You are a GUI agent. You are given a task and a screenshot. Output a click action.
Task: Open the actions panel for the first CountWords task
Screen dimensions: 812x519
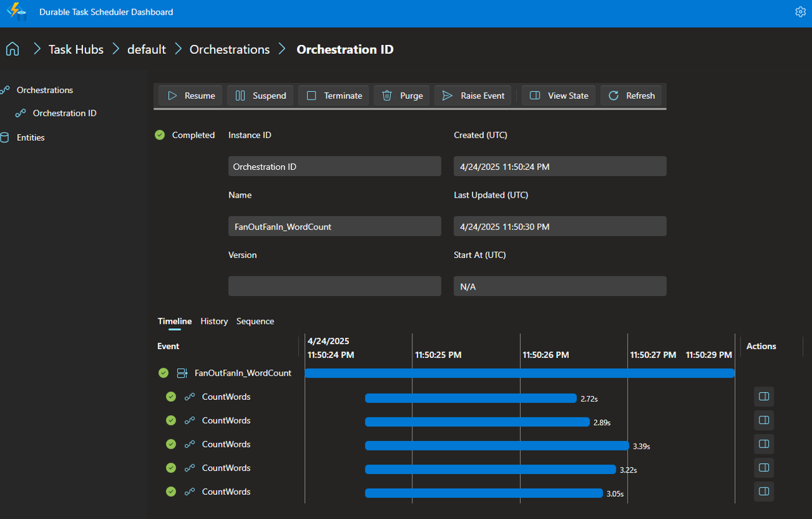pos(763,396)
